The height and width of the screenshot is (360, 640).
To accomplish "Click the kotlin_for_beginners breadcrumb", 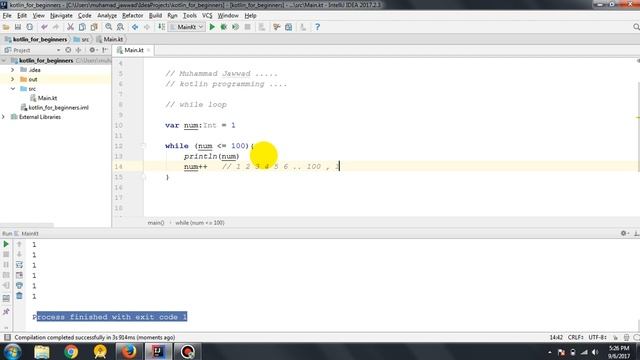I will coord(36,39).
